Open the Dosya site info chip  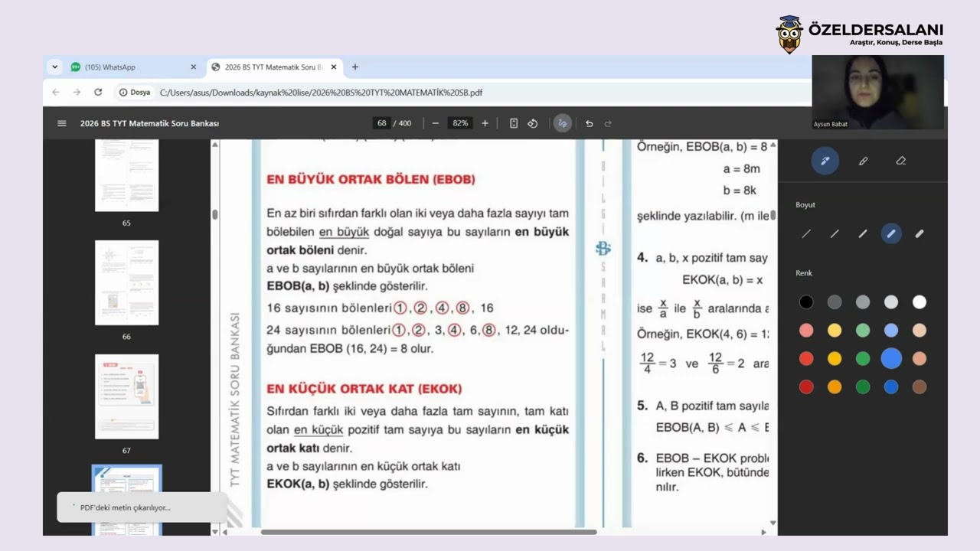(x=135, y=92)
